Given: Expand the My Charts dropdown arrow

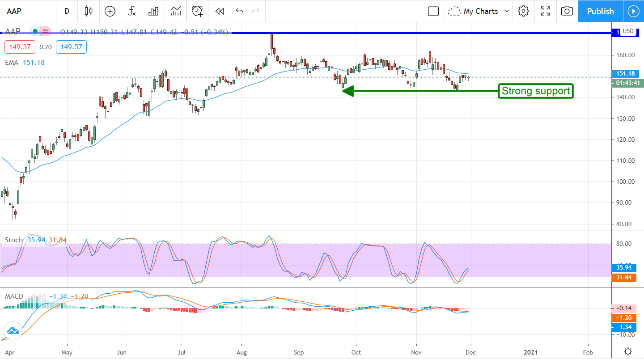Looking at the screenshot, I should click(x=507, y=11).
